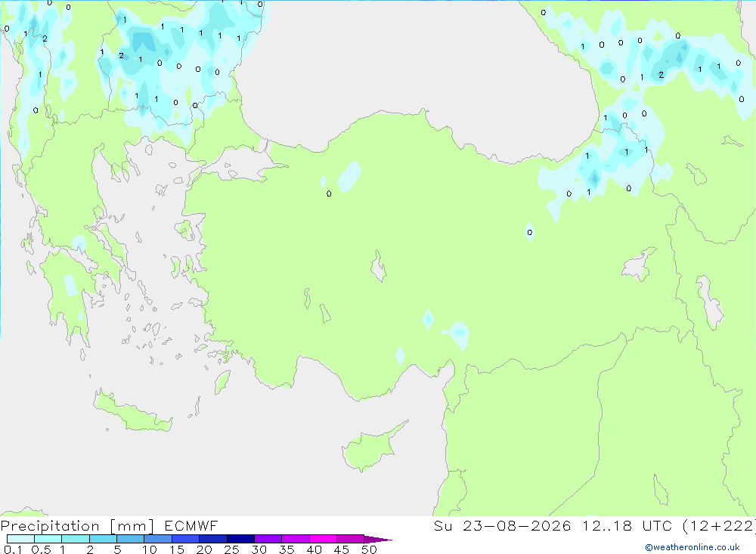Click the legend swatch between 10 and 15
The image size is (756, 554).
click(158, 539)
